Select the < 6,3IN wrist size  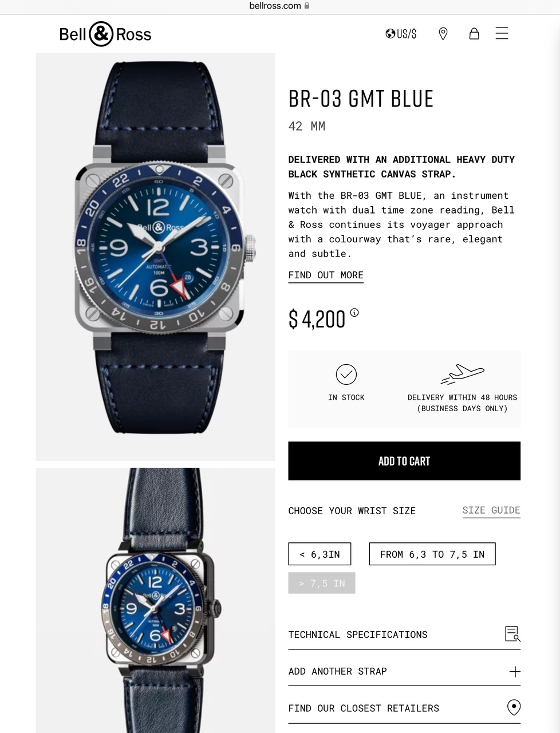(320, 554)
